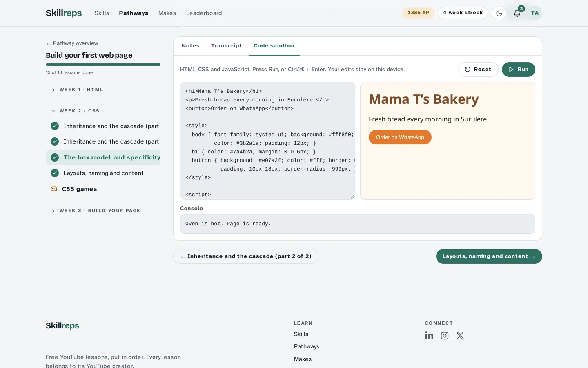Click the footer Makes link
The height and width of the screenshot is (368, 588).
(303, 359)
